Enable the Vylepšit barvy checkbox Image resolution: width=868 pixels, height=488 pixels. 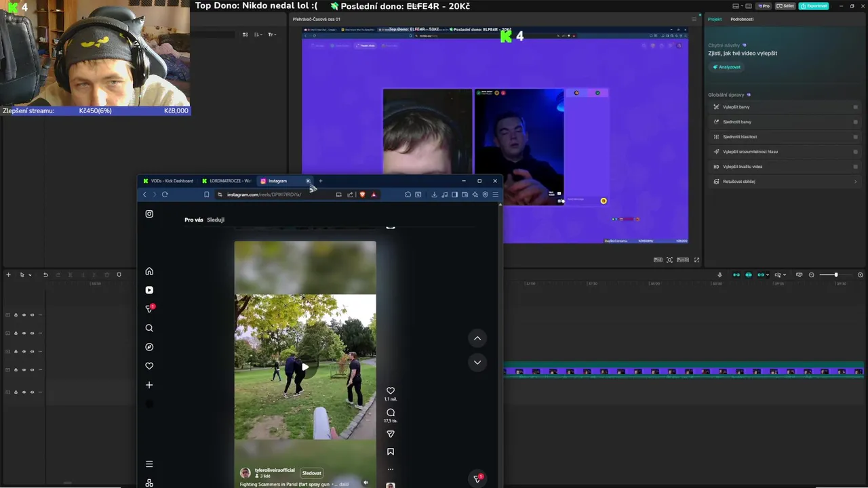point(855,107)
